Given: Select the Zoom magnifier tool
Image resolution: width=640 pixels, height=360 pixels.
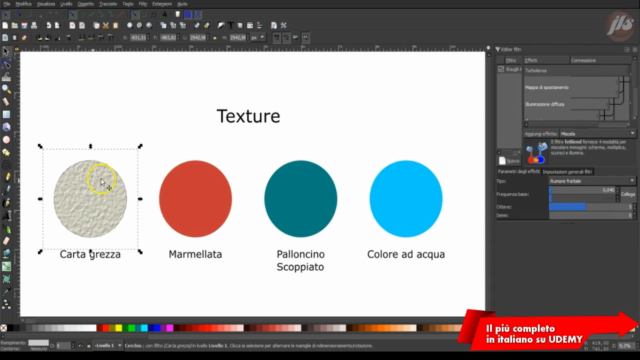Looking at the screenshot, I should (x=6, y=89).
